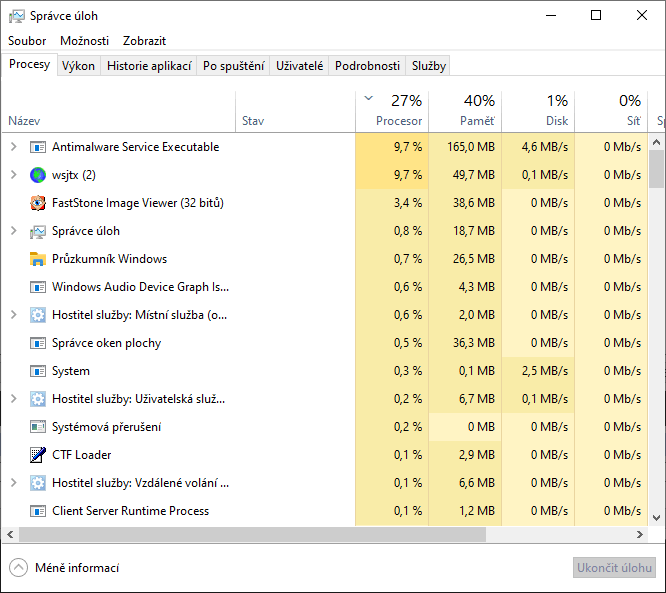Image resolution: width=666 pixels, height=593 pixels.
Task: Open the Služby tab
Action: (x=429, y=66)
